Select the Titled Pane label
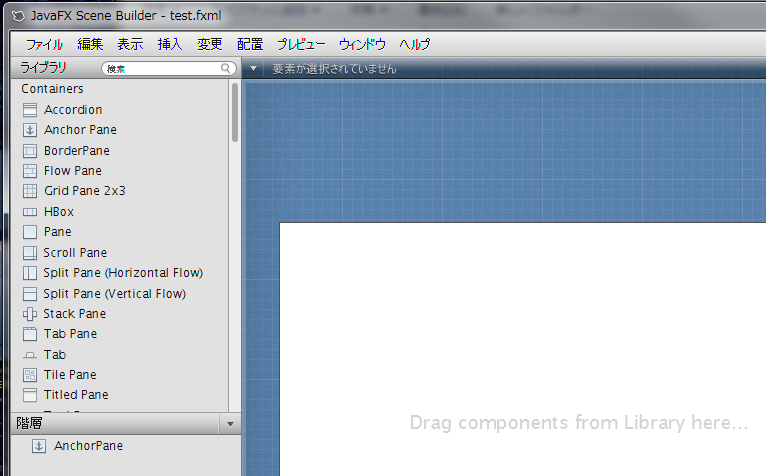 [76, 395]
